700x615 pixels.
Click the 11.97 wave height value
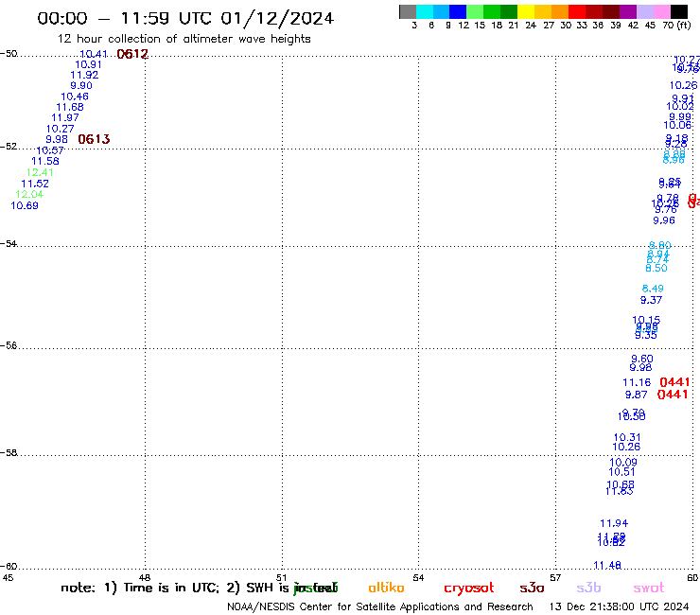pos(65,118)
